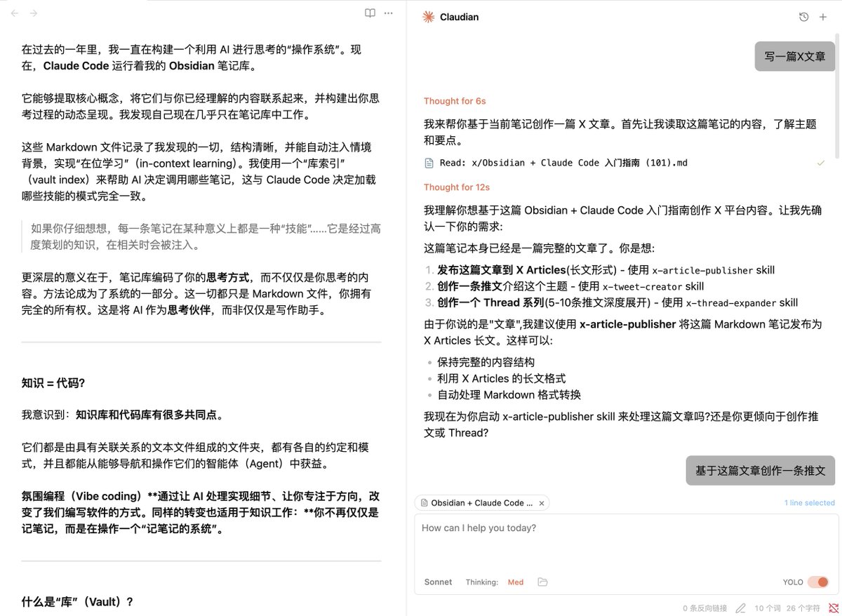Click the 什么是“库”（Vault）？ heading
The image size is (842, 616).
point(77,602)
